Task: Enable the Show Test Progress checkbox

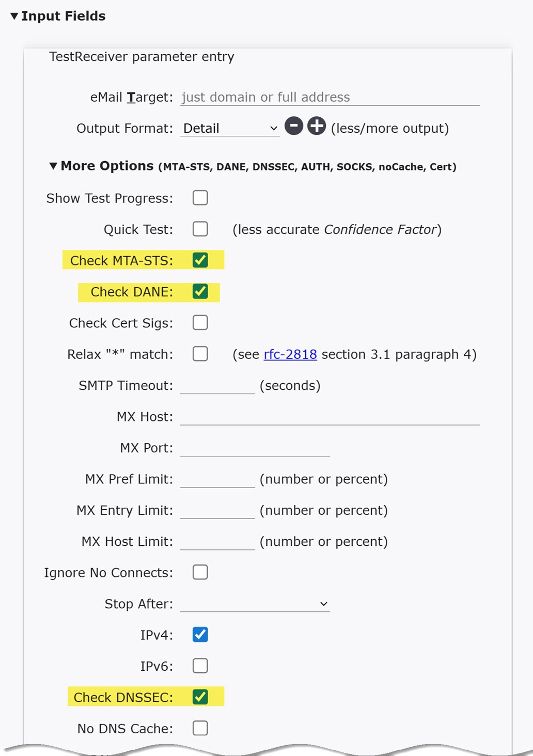Action: [200, 198]
